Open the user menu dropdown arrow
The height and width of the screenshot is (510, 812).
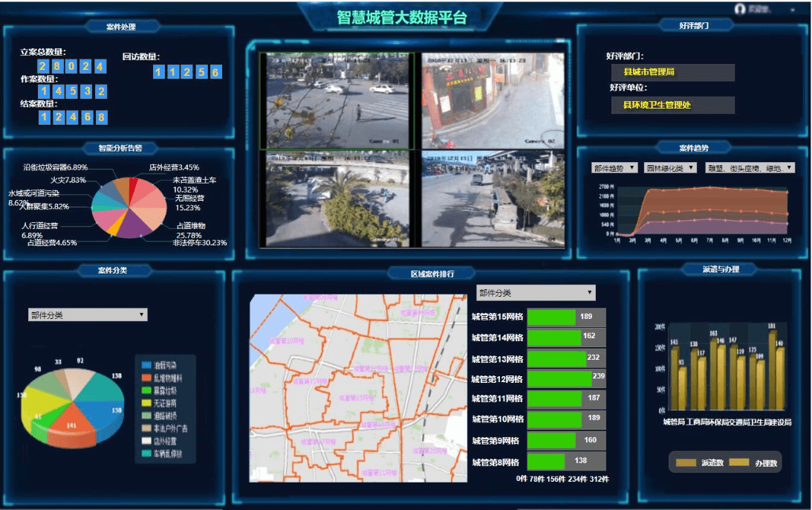(793, 10)
